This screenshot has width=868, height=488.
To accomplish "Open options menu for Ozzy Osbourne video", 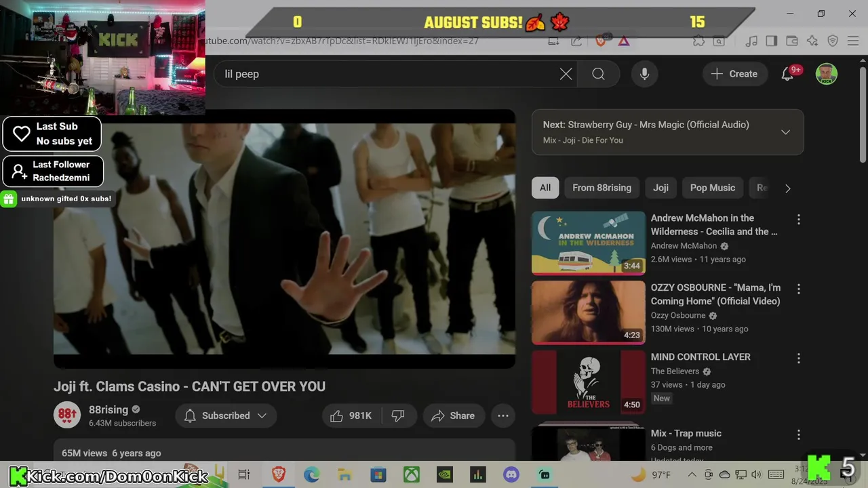I will (x=798, y=289).
